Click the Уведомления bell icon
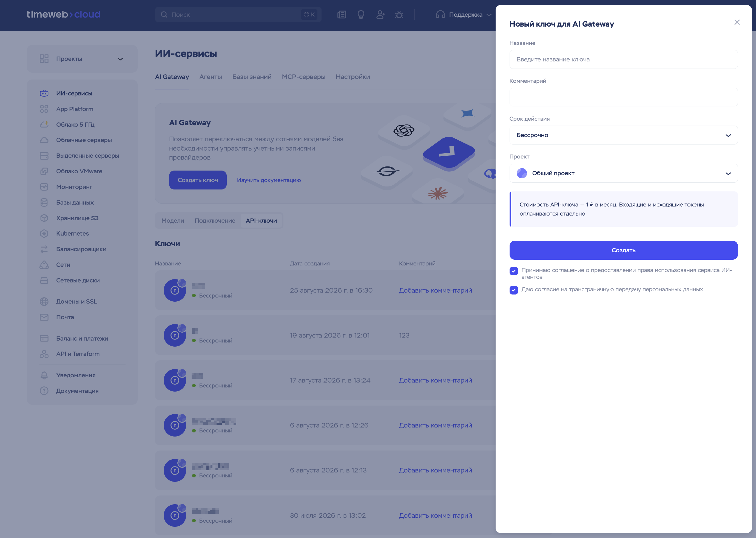Viewport: 756px width, 538px height. [x=44, y=375]
